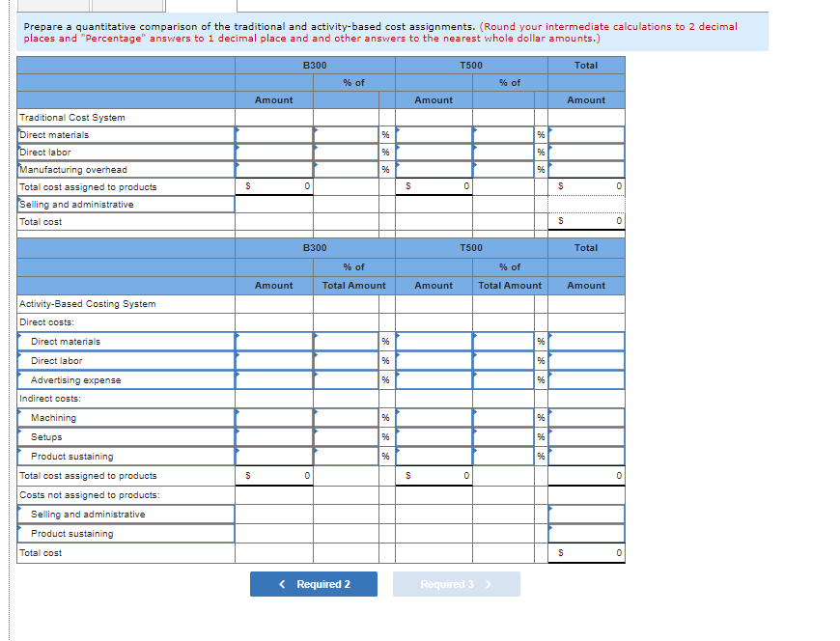
Task: Select Setups B300 percent field
Action: point(346,437)
